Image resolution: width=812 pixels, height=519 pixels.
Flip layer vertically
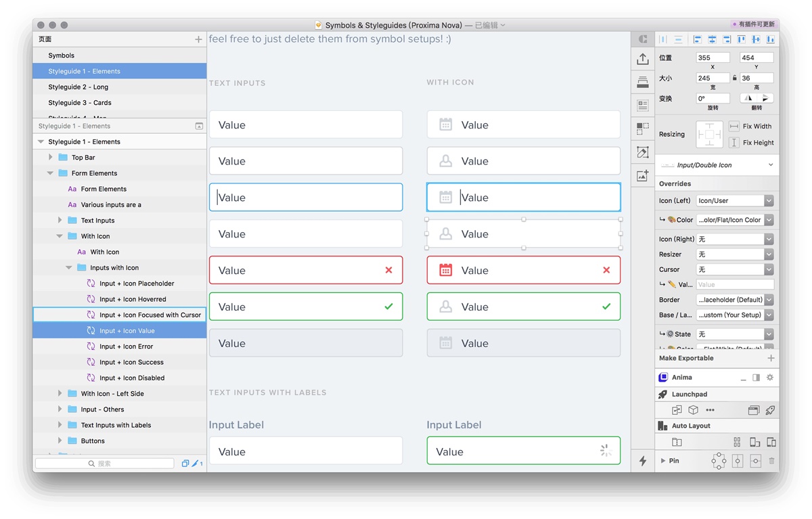(x=765, y=98)
